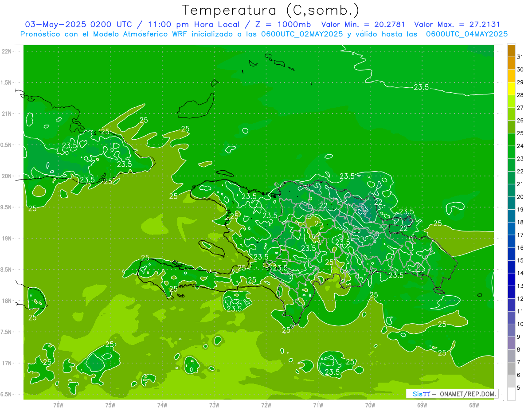Click the '69W' longitude label

[422, 405]
